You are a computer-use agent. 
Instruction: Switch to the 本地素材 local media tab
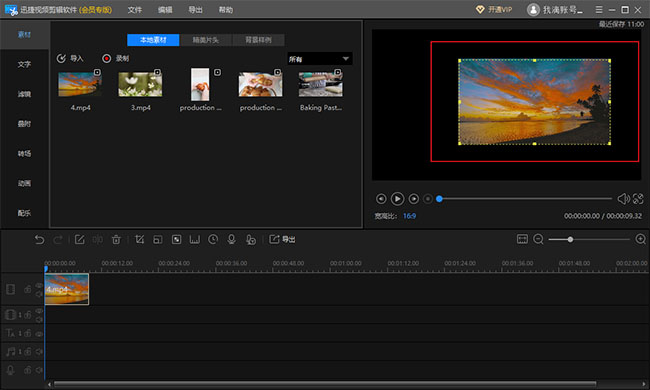point(153,40)
